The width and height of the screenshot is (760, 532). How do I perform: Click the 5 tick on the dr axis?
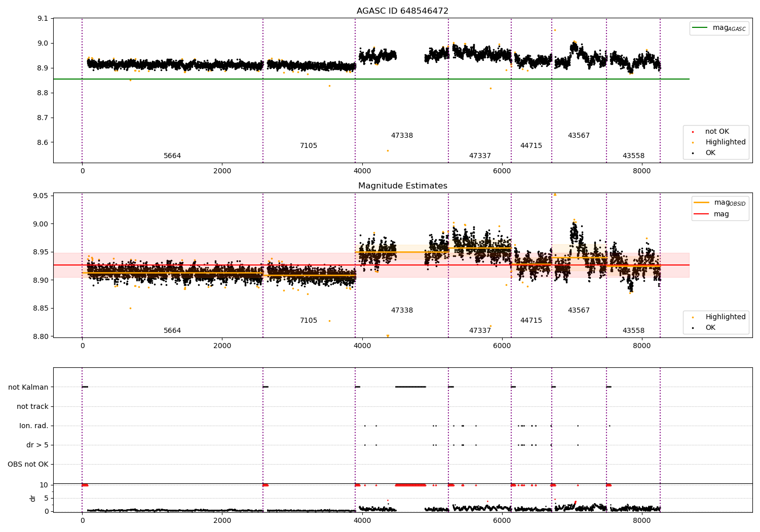pyautogui.click(x=46, y=498)
